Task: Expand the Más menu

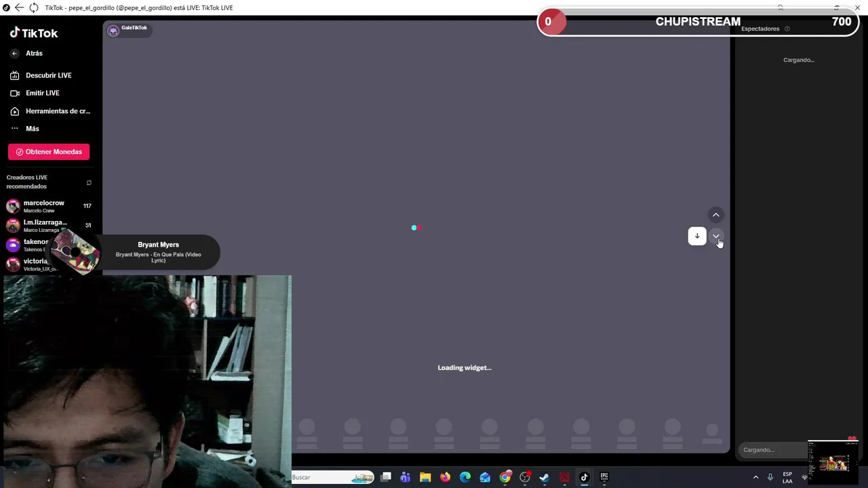Action: 32,129
